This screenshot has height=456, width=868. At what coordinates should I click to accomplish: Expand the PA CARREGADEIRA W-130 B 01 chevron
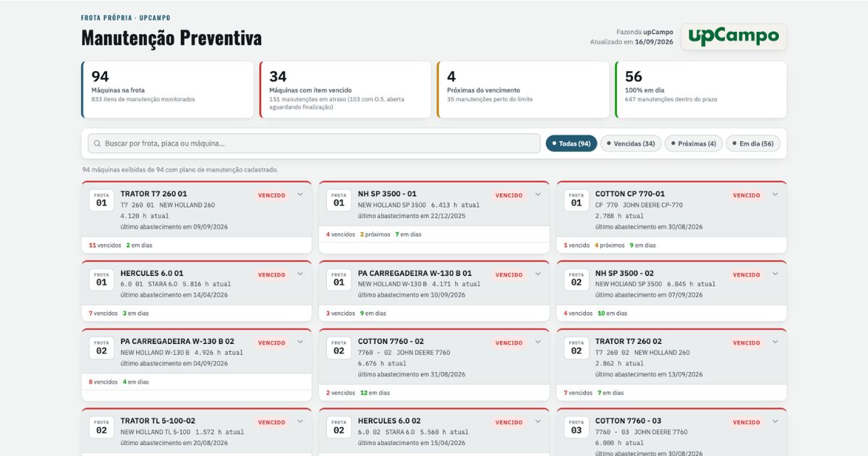(x=537, y=274)
